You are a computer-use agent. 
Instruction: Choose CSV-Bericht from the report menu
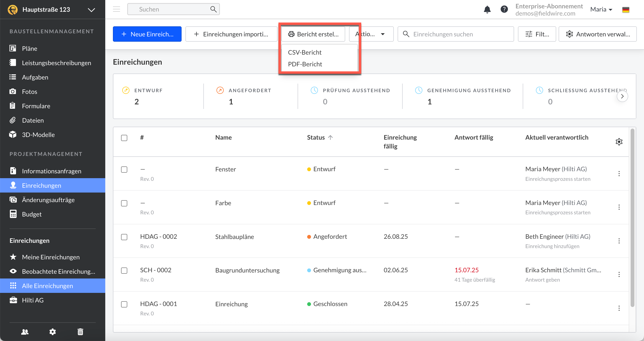click(x=305, y=52)
